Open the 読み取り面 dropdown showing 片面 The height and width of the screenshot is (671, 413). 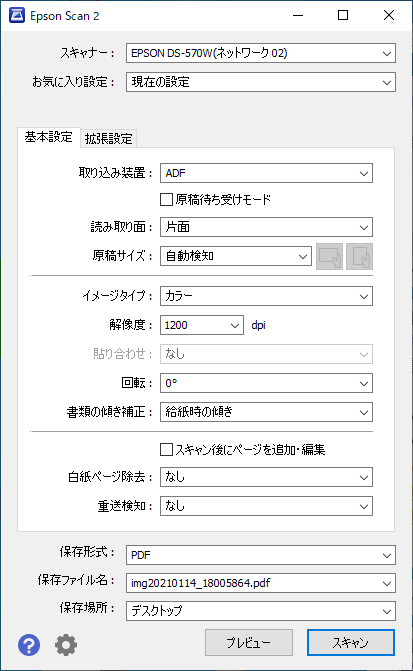(266, 227)
